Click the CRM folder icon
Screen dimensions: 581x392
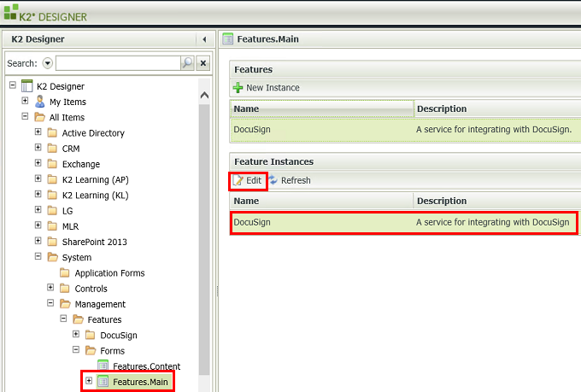pyautogui.click(x=52, y=149)
